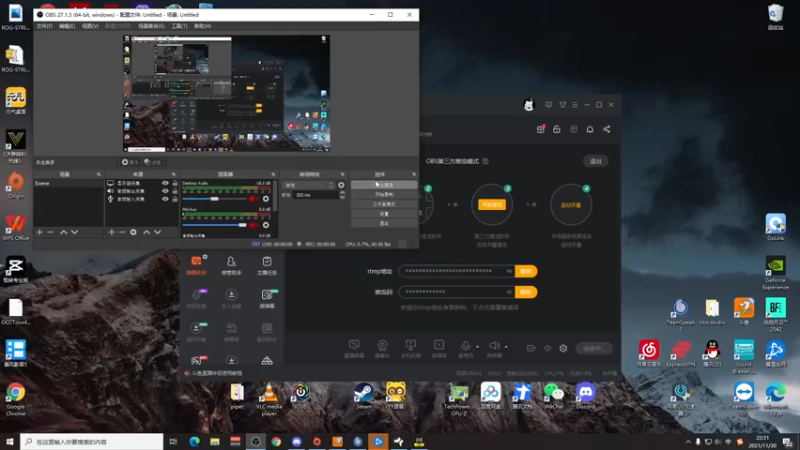The image size is (800, 450).
Task: Open the Tools menu in OBS
Action: coord(179,26)
